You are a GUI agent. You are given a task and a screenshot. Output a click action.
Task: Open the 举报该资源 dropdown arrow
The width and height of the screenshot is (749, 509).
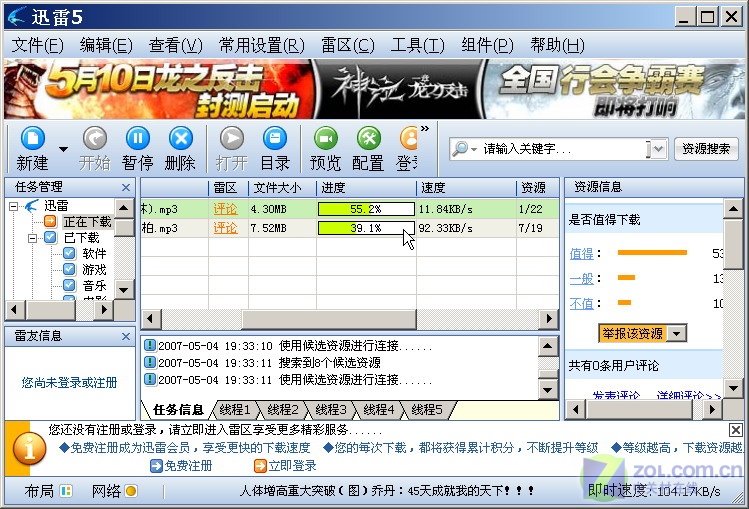(x=676, y=333)
